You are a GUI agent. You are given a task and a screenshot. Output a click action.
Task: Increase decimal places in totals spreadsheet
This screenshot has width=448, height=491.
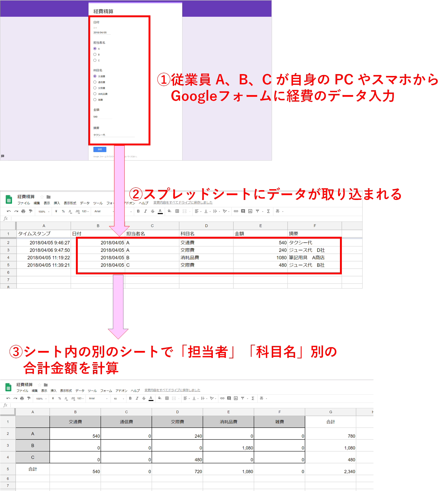(73, 399)
